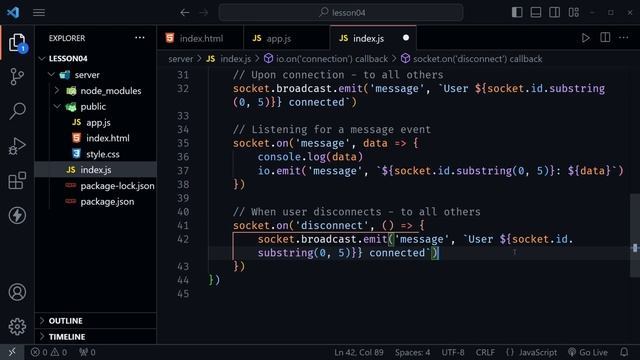
Task: Open ports forwarded indicator in status bar
Action: [87, 352]
